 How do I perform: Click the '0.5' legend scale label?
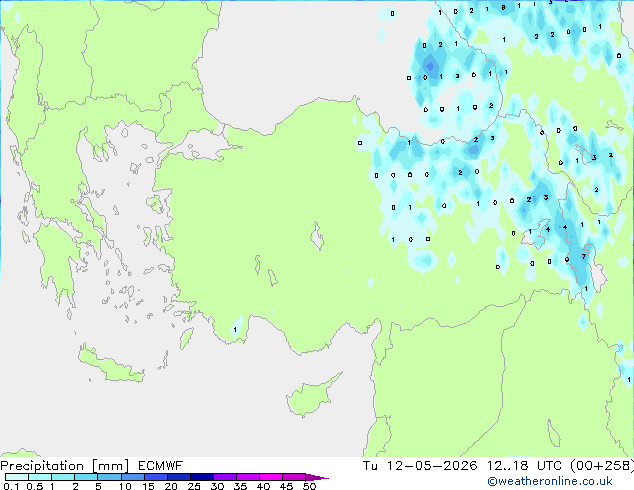34,486
